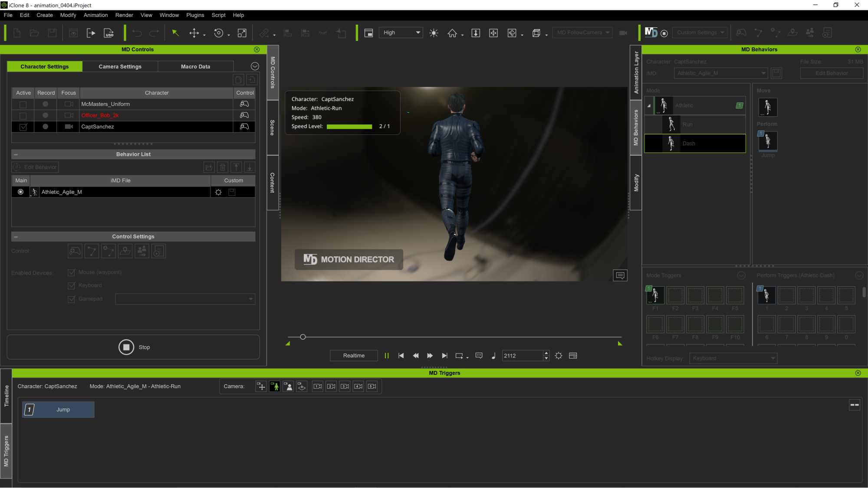868x488 pixels.
Task: Activate the Rotate object tool
Action: tap(219, 33)
